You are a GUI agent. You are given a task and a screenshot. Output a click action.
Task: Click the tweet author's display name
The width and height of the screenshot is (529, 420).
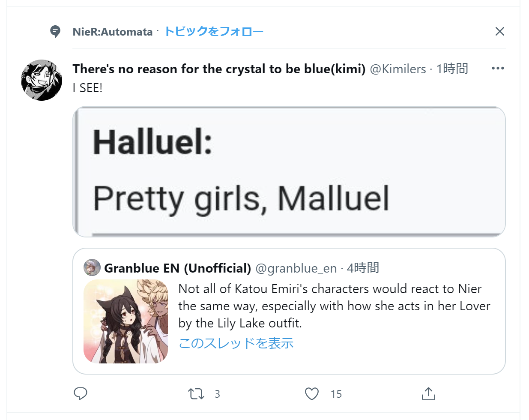pyautogui.click(x=219, y=69)
